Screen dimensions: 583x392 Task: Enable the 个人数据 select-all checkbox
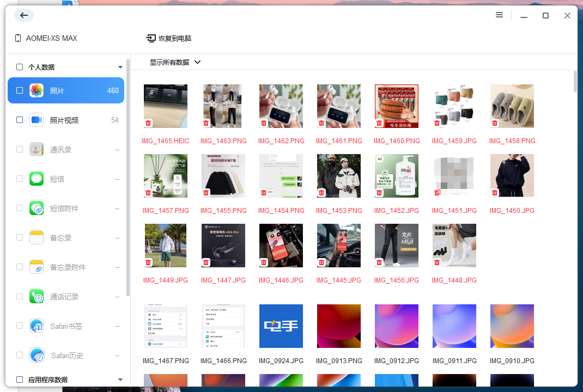click(19, 66)
